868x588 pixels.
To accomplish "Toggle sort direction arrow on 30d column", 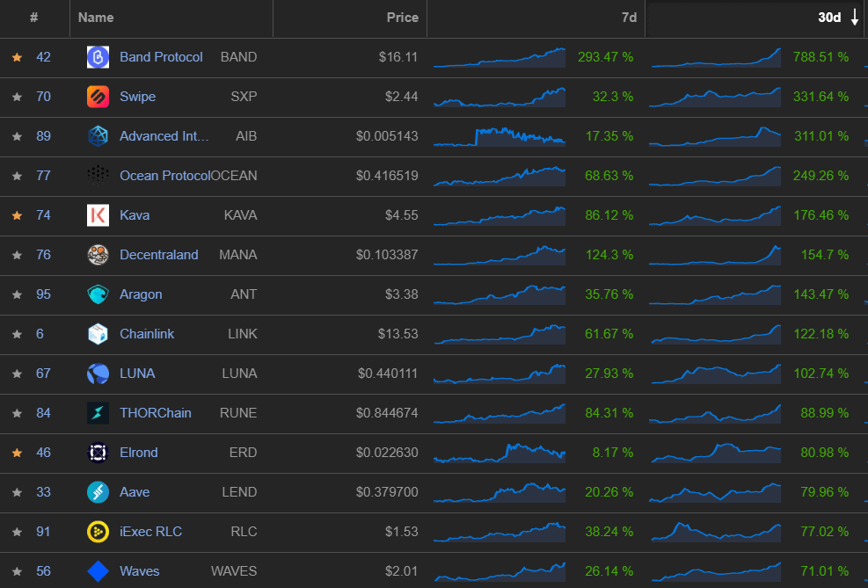I will point(855,18).
